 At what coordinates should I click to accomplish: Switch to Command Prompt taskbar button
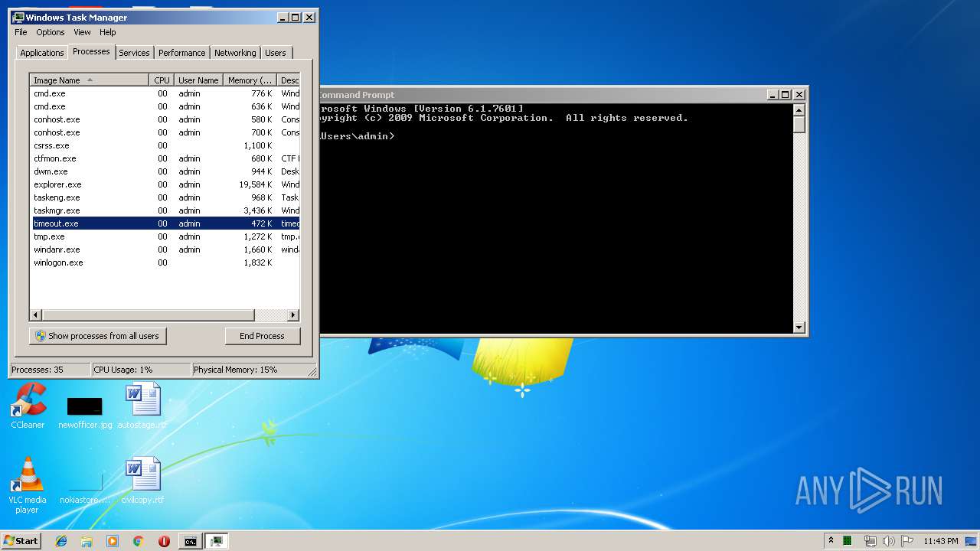(190, 541)
